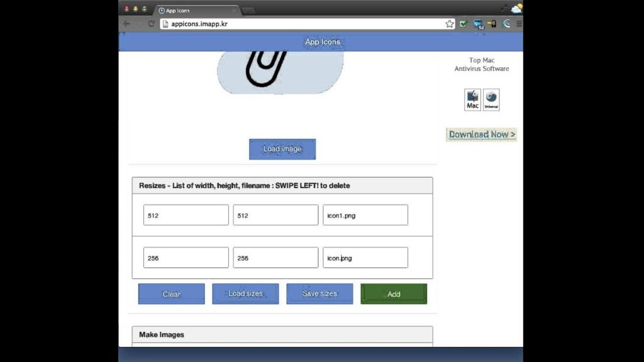Click the Universal icon in the ad
Image resolution: width=644 pixels, height=362 pixels.
pyautogui.click(x=491, y=100)
